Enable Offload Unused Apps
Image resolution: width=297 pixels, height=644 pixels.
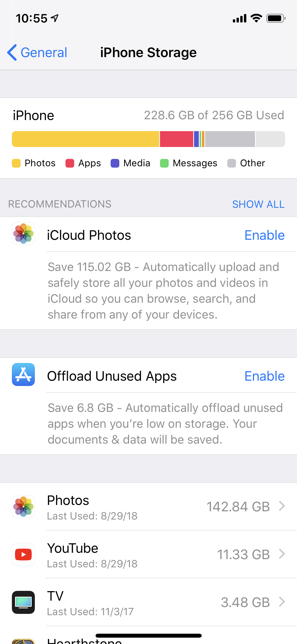click(265, 376)
